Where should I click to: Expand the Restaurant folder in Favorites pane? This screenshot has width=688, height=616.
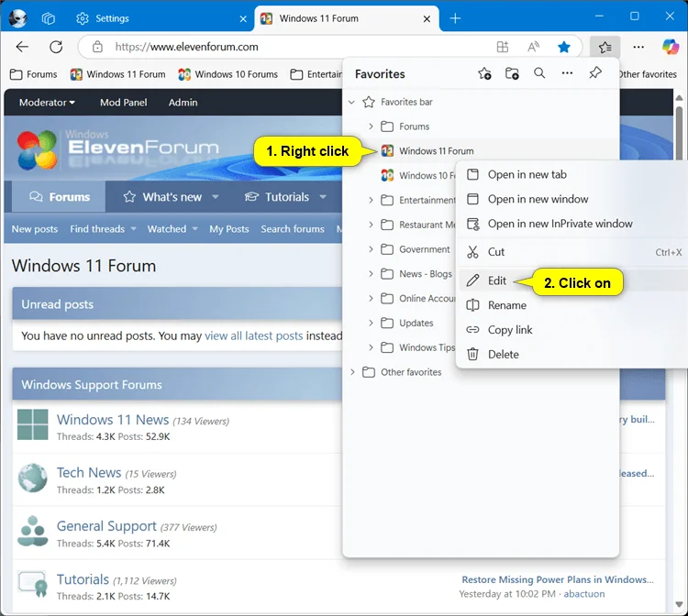(371, 225)
